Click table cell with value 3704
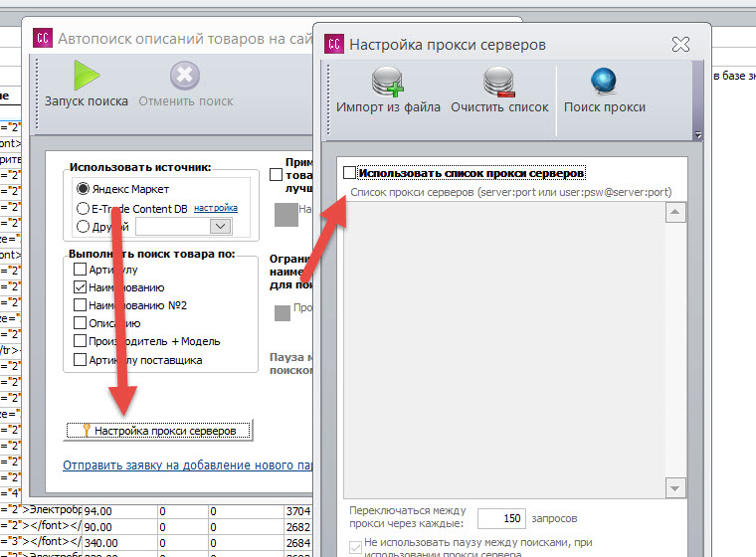This screenshot has width=756, height=557. point(298,511)
